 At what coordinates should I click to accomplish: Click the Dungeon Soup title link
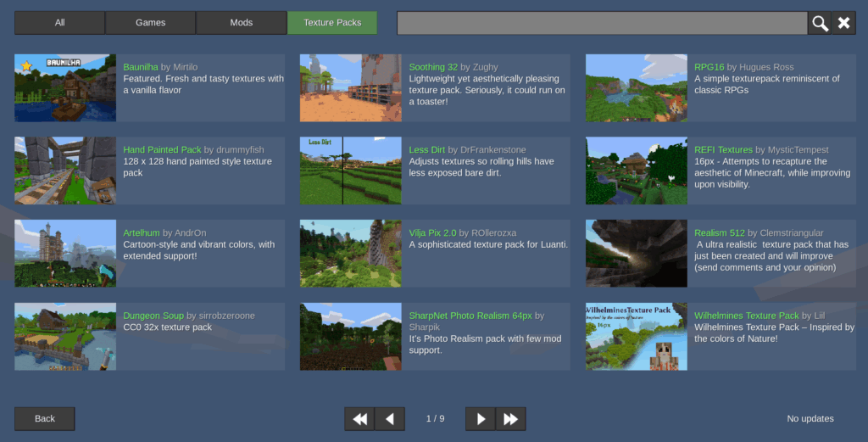point(153,316)
